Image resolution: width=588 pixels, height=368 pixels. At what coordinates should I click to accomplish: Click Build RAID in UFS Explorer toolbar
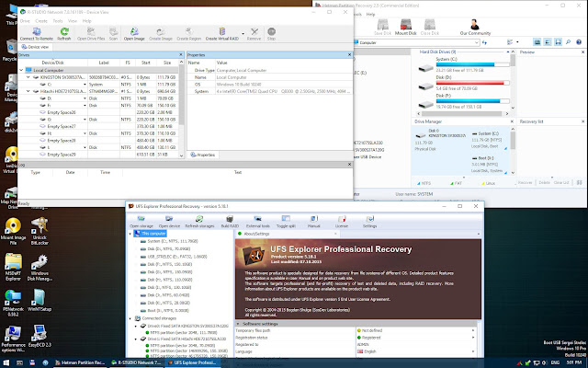point(230,222)
